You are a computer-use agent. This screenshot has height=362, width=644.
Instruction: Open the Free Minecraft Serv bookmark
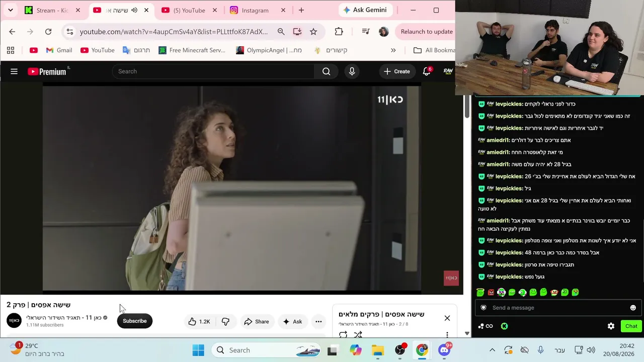click(192, 50)
